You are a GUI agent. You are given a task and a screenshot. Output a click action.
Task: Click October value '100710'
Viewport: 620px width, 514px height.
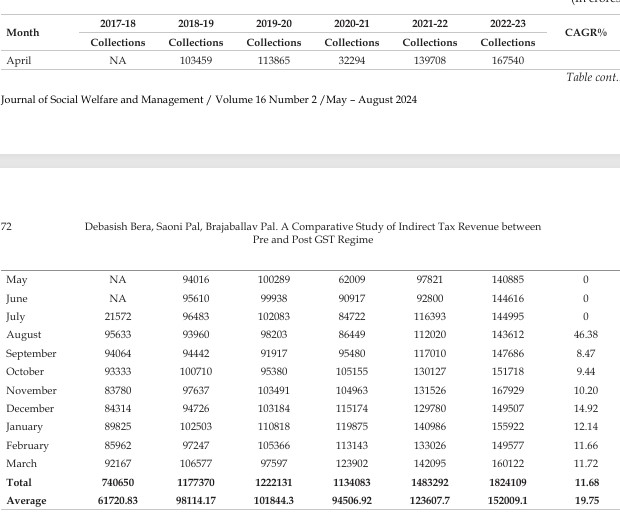pos(196,372)
